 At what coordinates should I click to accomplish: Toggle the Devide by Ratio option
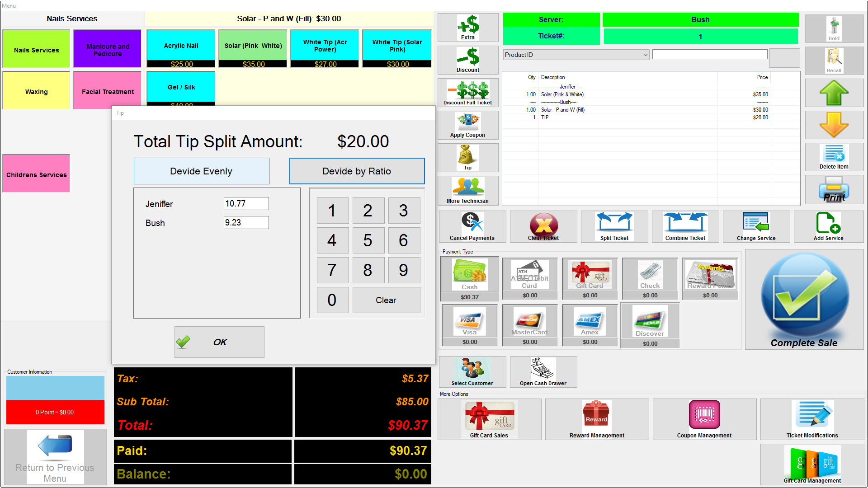click(x=357, y=171)
